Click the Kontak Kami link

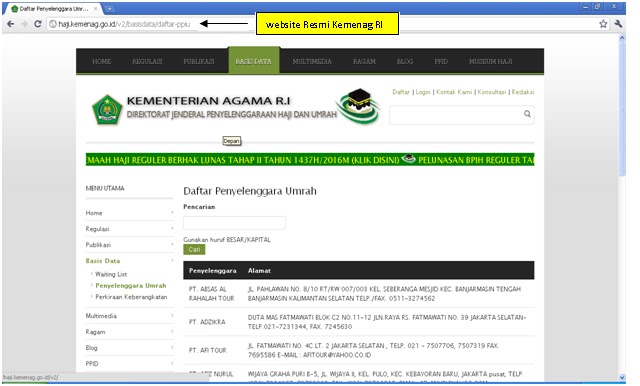coord(454,92)
